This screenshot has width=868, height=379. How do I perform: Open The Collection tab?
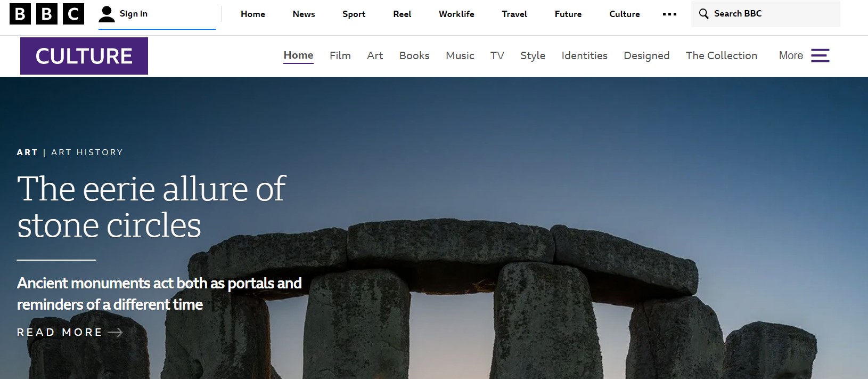722,55
